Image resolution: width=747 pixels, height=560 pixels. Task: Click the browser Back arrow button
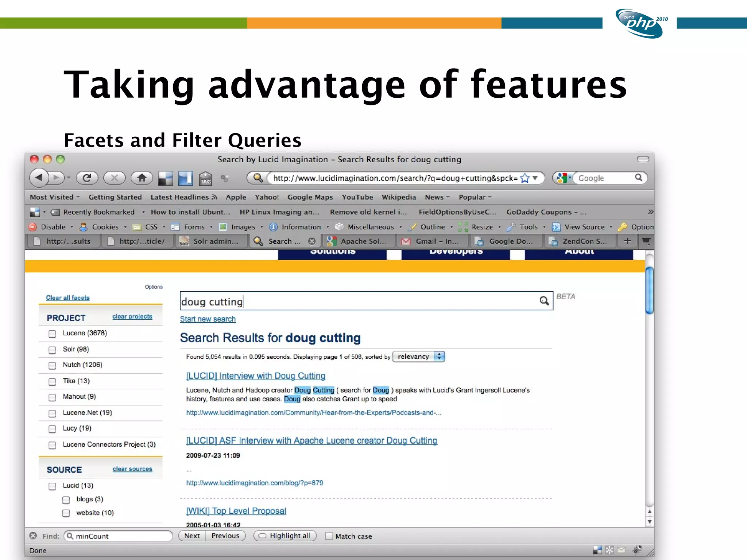click(x=39, y=178)
